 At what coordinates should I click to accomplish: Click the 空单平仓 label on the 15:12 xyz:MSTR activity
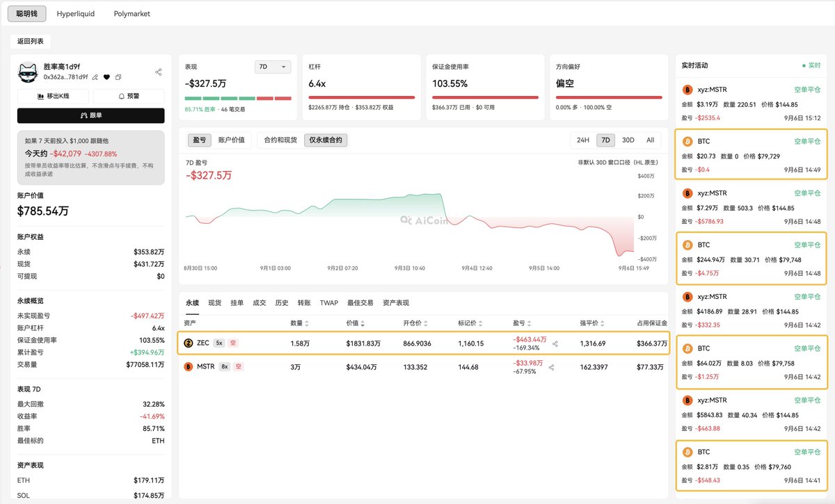(807, 90)
